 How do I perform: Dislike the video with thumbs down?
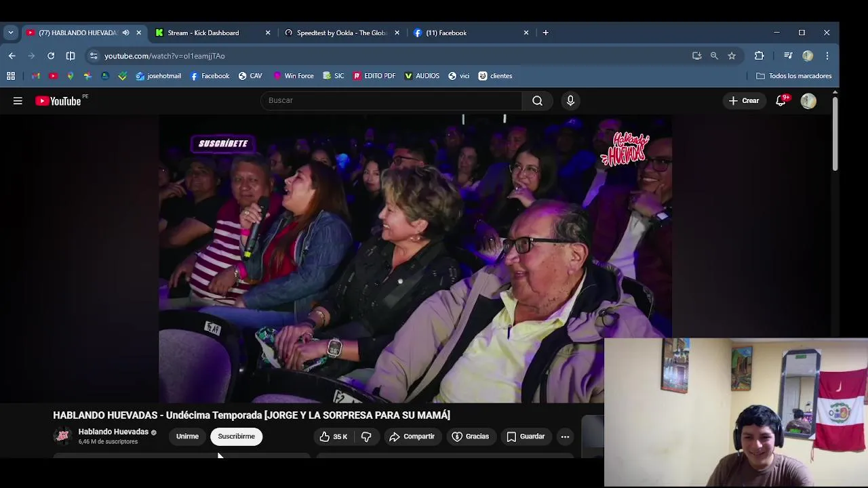(366, 436)
